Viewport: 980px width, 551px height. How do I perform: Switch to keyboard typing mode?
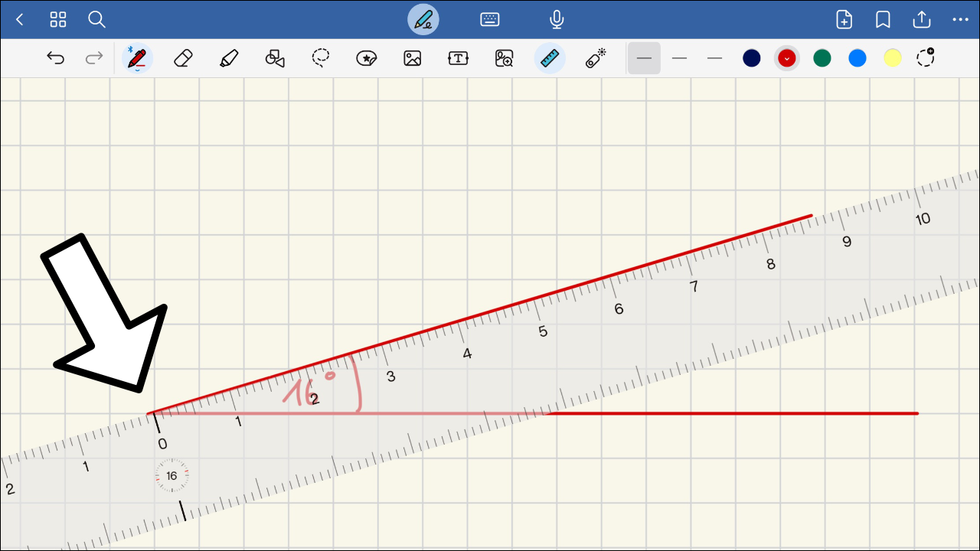pos(490,20)
